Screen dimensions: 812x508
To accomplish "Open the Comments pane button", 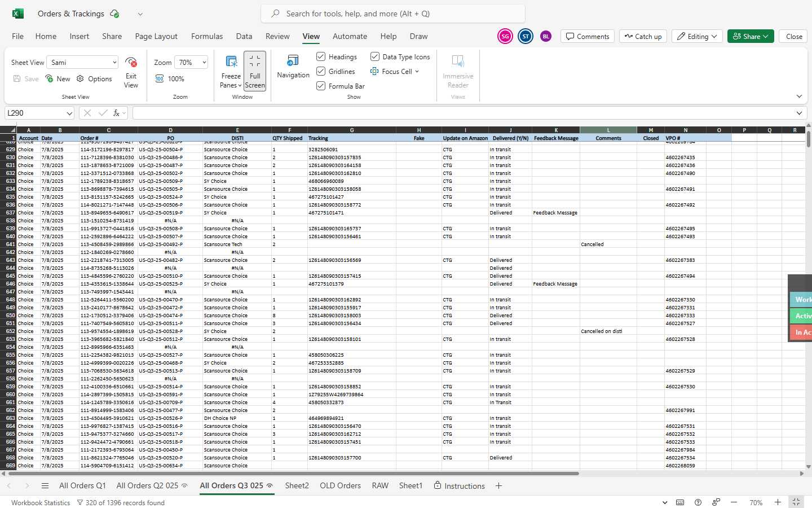I will click(587, 36).
